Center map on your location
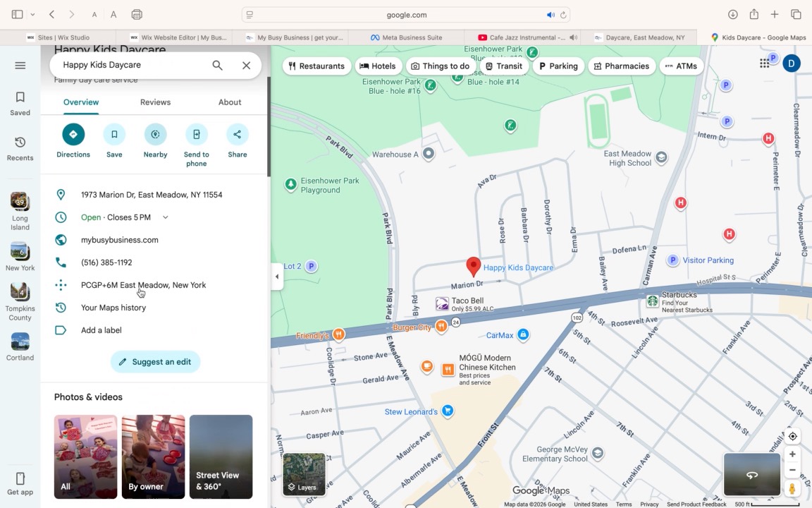The image size is (812, 508). point(792,436)
